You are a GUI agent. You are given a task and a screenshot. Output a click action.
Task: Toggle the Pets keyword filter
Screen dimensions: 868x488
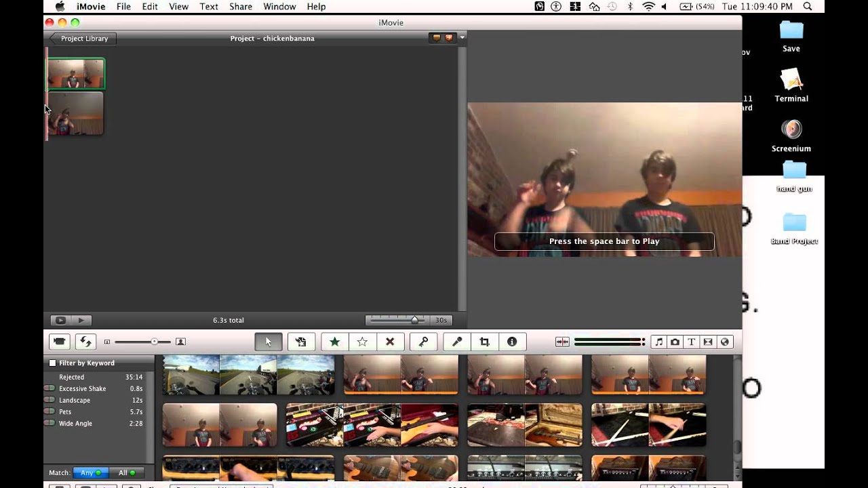coord(50,411)
